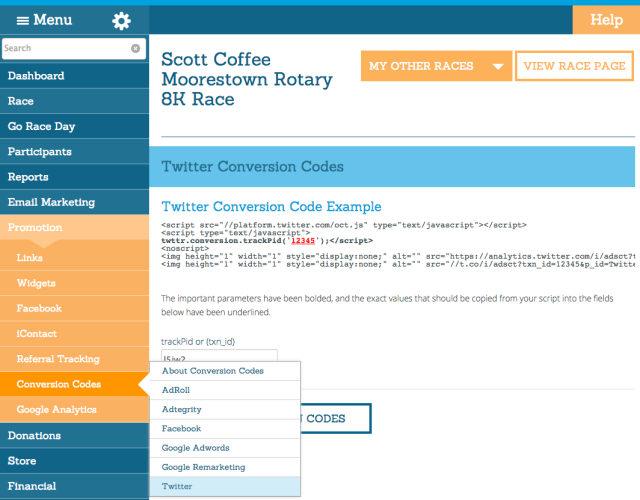
Task: Select Widgets submenu item
Action: [x=74, y=283]
